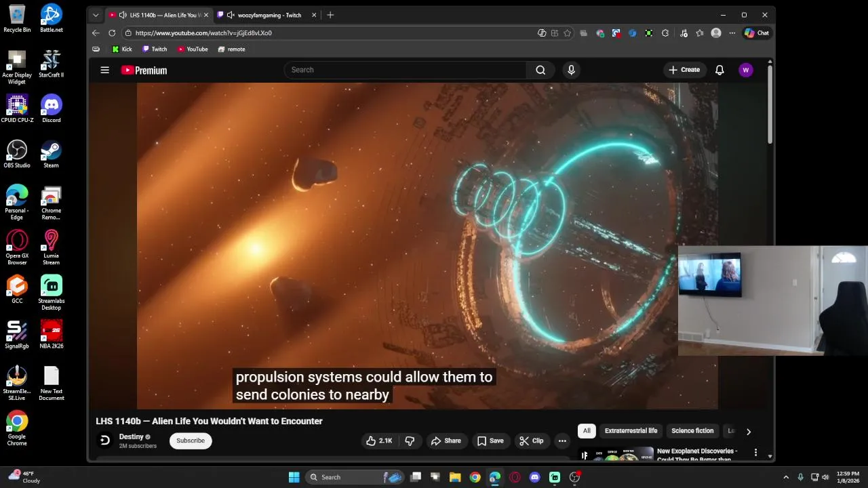This screenshot has width=868, height=488.
Task: Mute the woozyfamgaming Twitch tab audio icon
Action: point(231,15)
